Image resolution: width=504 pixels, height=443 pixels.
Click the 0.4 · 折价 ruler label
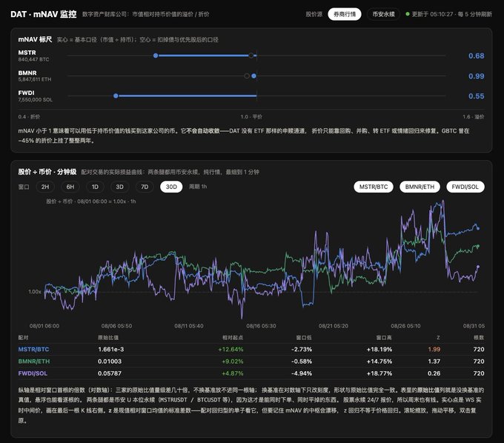[29, 116]
